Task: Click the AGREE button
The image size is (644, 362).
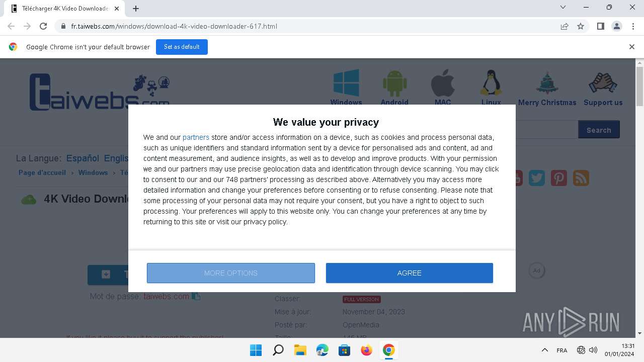Action: [409, 273]
